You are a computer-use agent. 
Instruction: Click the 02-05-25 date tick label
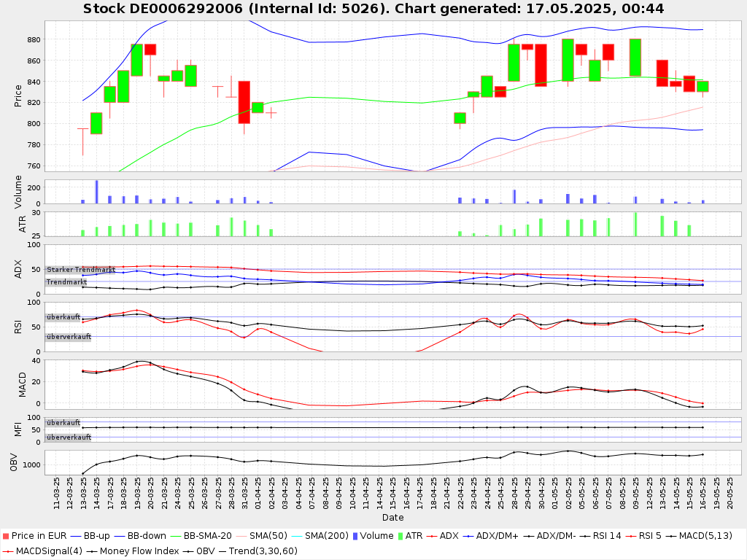click(x=568, y=494)
